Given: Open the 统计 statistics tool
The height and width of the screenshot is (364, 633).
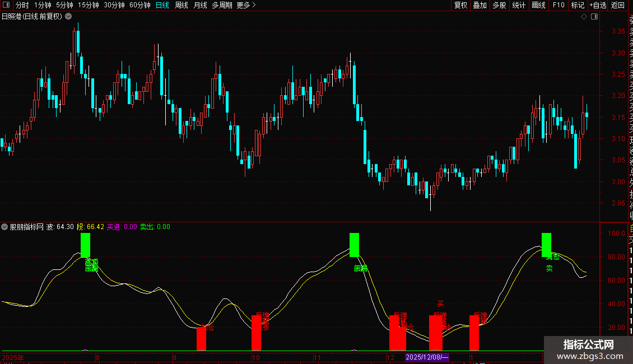Looking at the screenshot, I should coord(519,5).
